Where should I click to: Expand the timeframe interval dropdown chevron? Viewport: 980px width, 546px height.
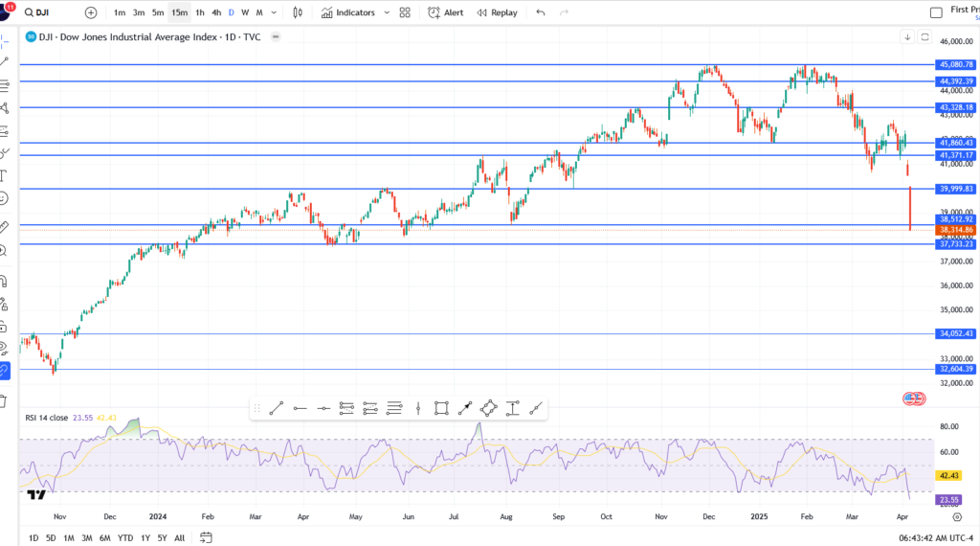click(275, 12)
